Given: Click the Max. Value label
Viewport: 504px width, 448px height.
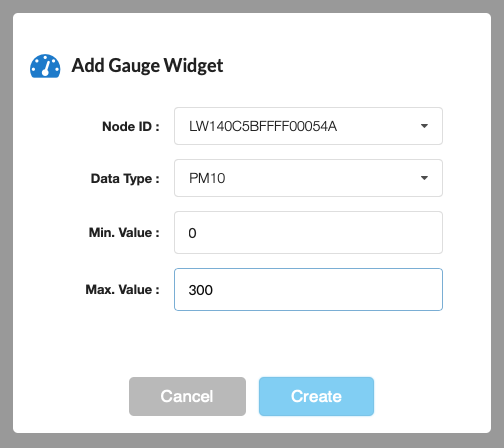Looking at the screenshot, I should 122,289.
